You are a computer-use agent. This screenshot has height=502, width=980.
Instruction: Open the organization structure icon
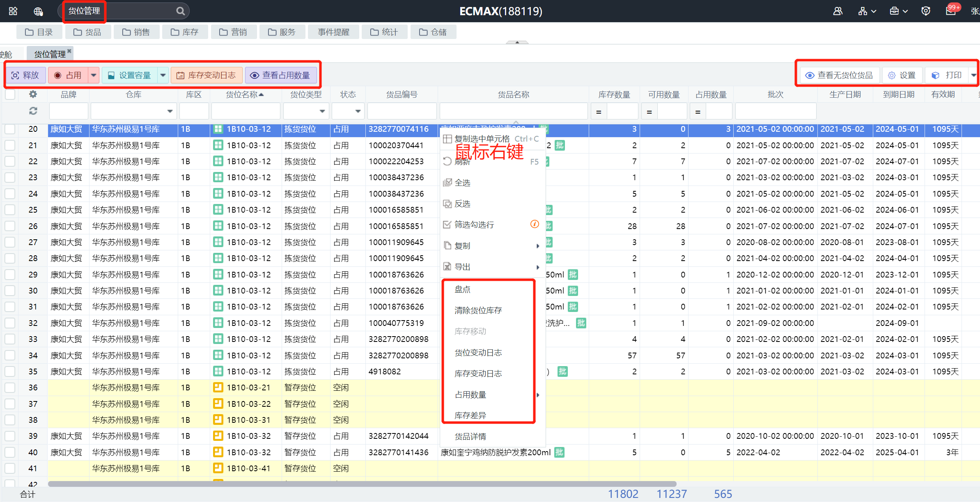pos(863,11)
